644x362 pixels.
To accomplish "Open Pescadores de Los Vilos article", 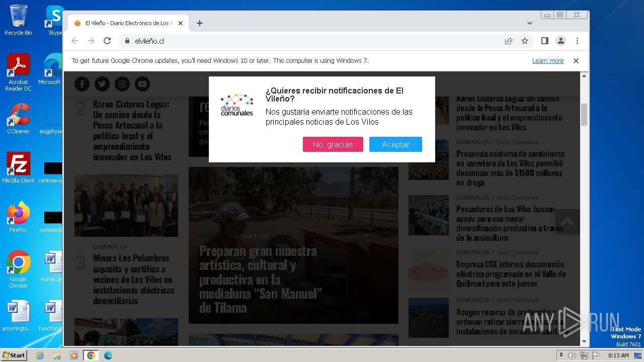I will click(510, 223).
